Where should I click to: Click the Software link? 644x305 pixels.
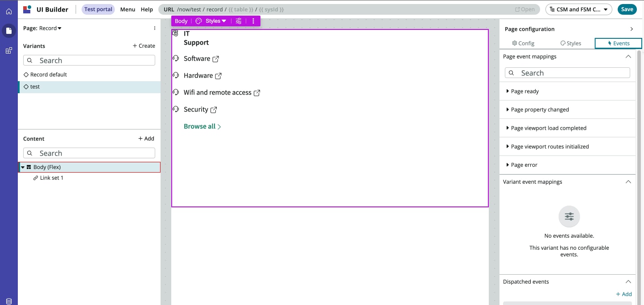197,59
